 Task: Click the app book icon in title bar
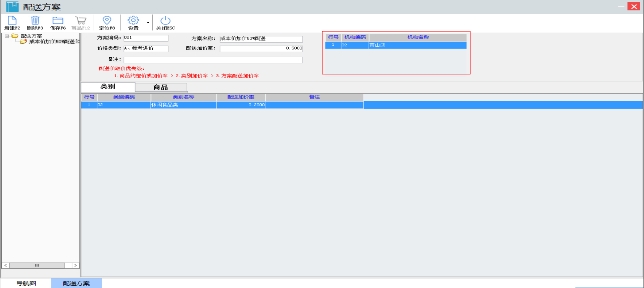(12, 7)
